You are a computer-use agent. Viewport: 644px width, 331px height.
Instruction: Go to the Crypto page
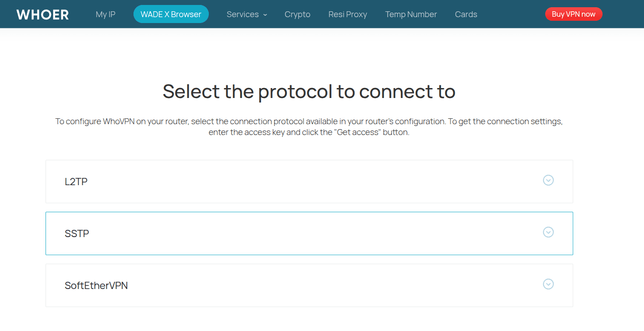(298, 14)
